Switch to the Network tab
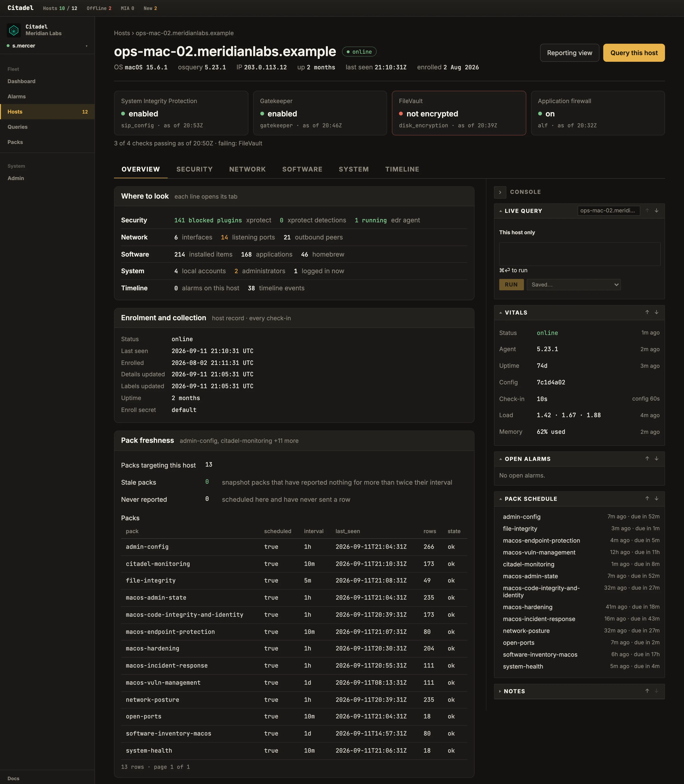684x784 pixels. point(247,169)
